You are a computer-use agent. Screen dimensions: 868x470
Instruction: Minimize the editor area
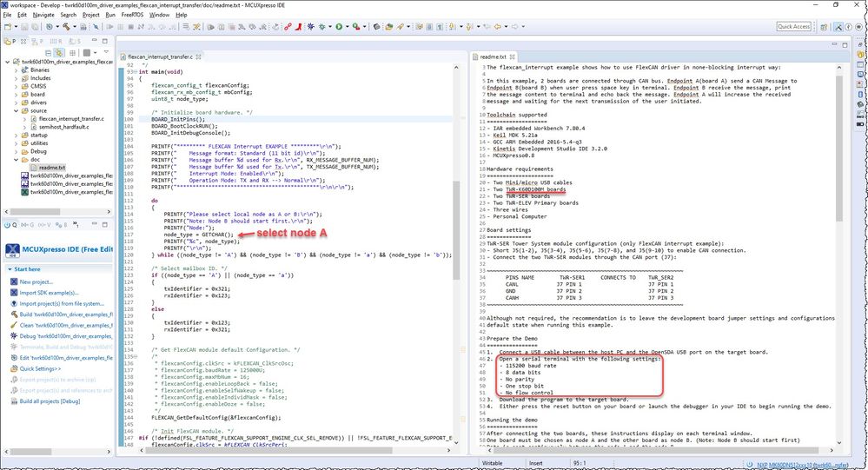(x=834, y=44)
